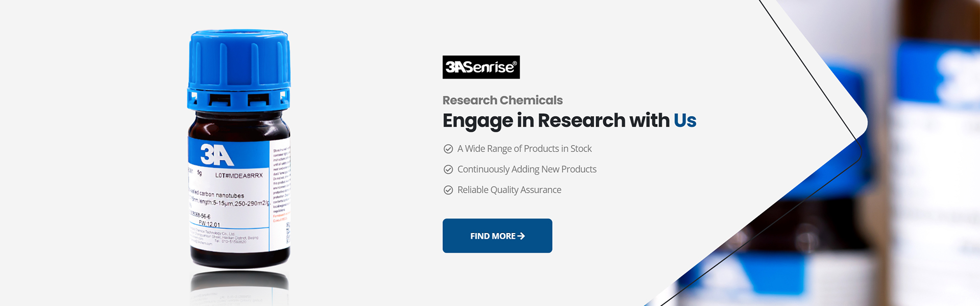Click the 3A logo on the bottle label
The width and height of the screenshot is (980, 306).
(x=217, y=155)
